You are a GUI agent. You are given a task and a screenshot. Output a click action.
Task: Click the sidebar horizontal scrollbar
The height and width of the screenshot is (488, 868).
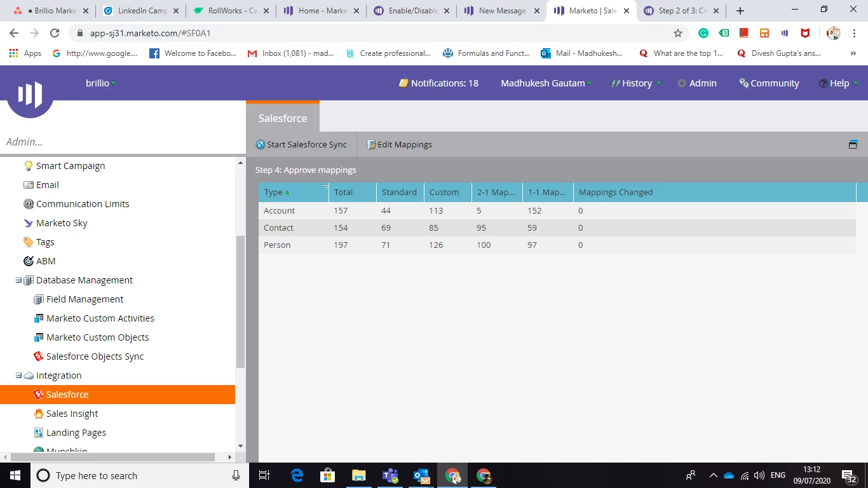tap(113, 457)
